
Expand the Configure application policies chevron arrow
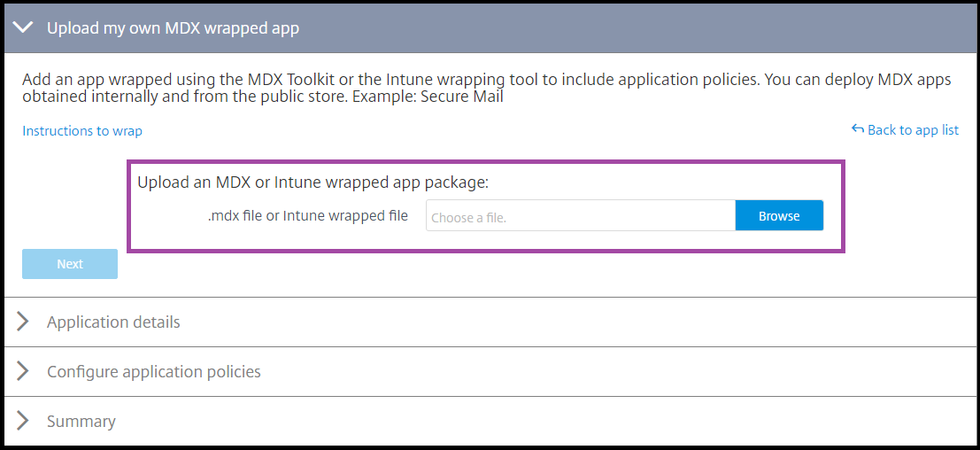(23, 371)
